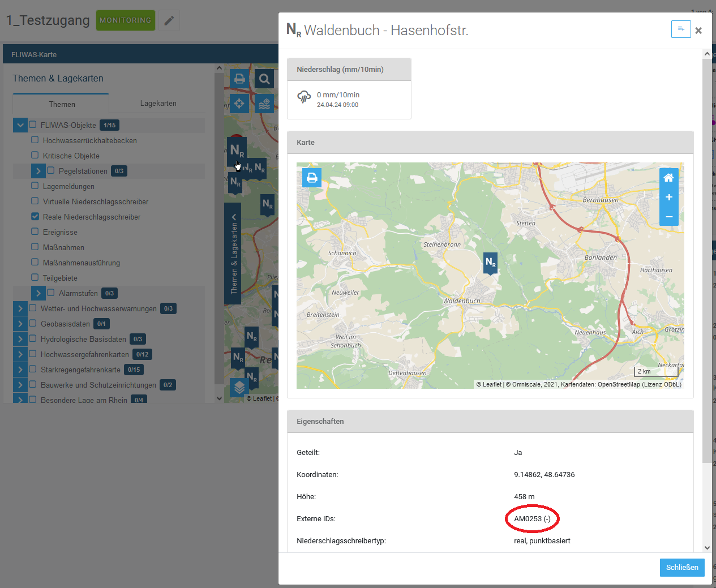The image size is (716, 588).
Task: Check the Kritische Objekte checkbox
Action: coord(35,155)
